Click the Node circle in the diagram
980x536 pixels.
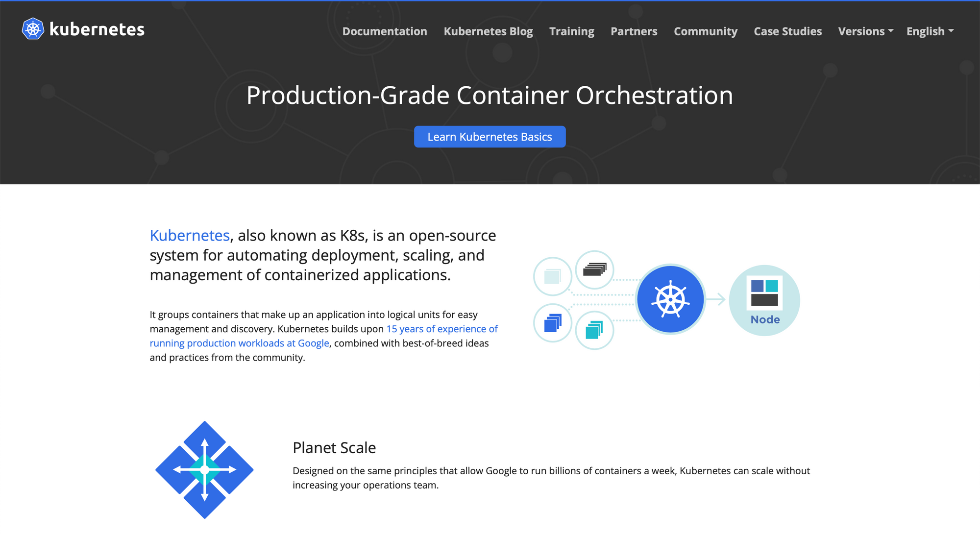click(764, 300)
